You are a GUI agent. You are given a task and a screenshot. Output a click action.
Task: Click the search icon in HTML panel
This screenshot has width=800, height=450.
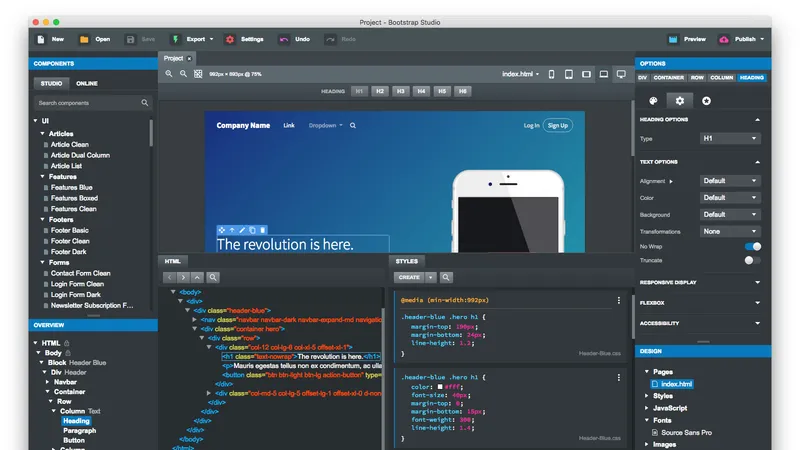point(213,277)
